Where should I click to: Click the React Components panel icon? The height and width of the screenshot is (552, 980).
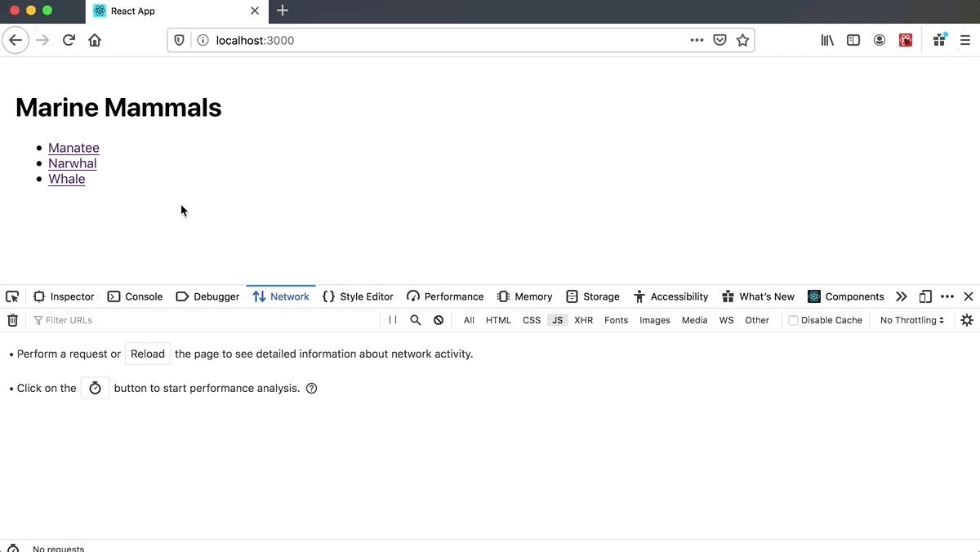(x=813, y=296)
